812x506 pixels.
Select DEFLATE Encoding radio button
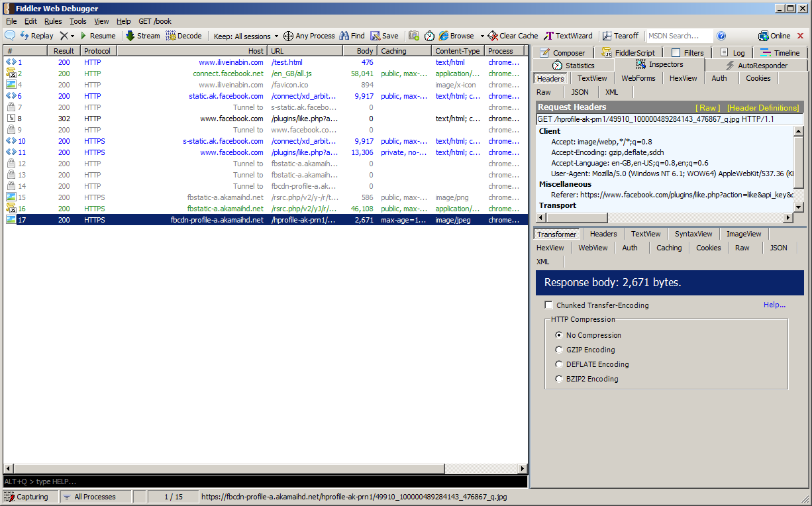coord(559,364)
